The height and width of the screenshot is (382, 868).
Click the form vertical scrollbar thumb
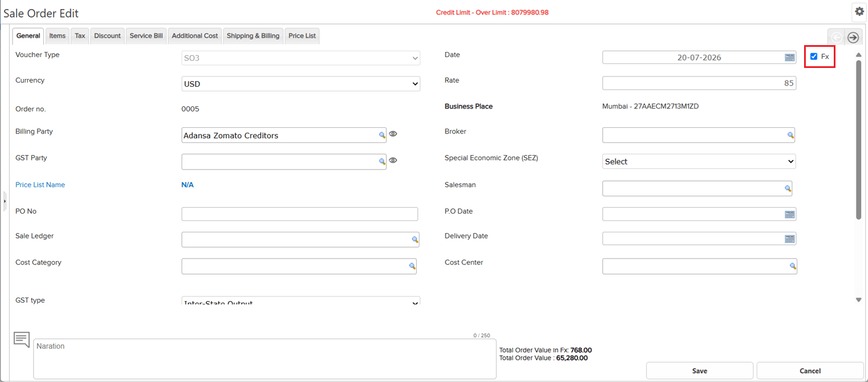click(x=858, y=139)
